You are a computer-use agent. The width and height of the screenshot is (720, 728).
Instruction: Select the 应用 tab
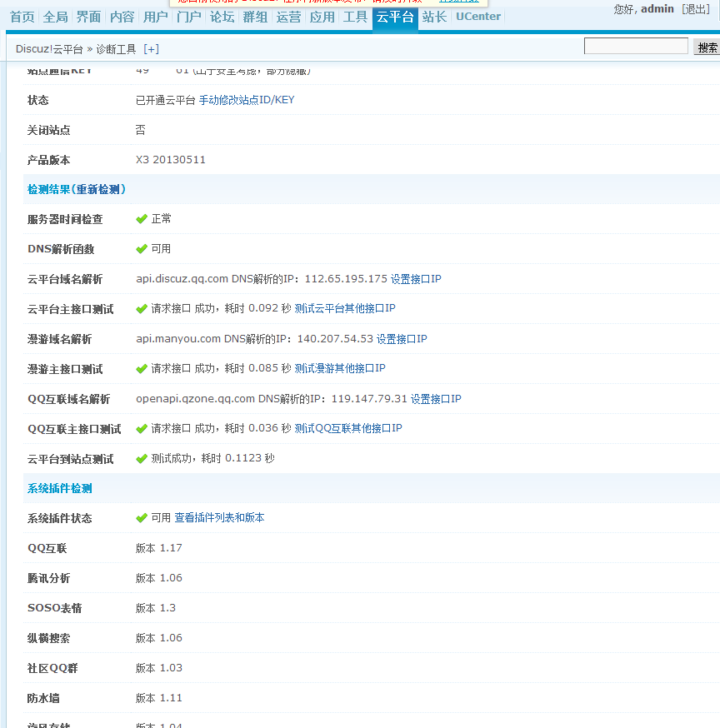pos(322,17)
